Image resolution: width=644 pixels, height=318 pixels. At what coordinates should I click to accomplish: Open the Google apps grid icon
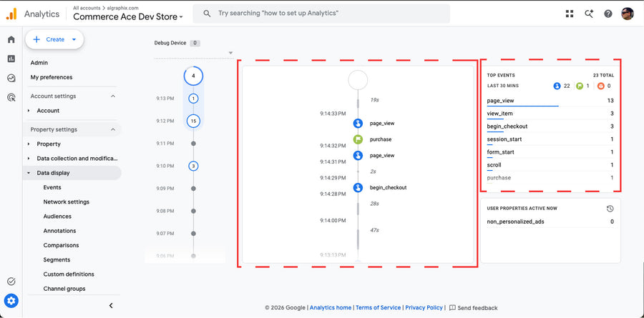[x=570, y=14]
